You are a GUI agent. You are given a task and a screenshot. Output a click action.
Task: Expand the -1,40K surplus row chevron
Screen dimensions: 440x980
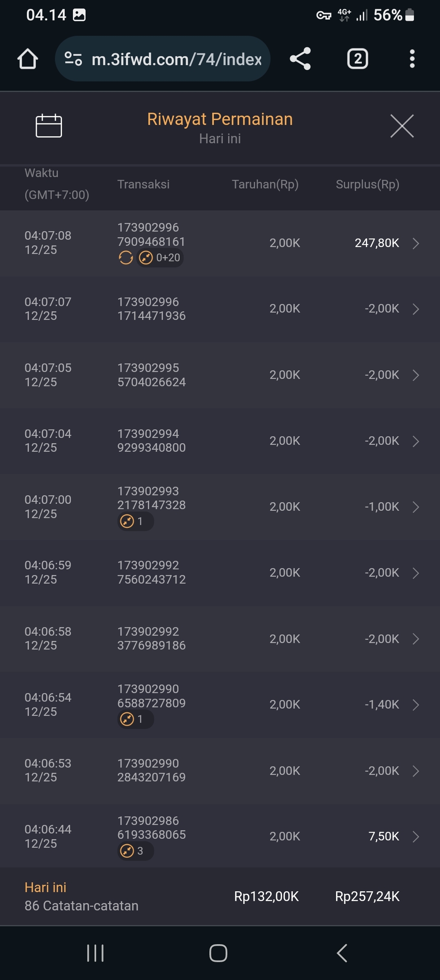point(416,705)
